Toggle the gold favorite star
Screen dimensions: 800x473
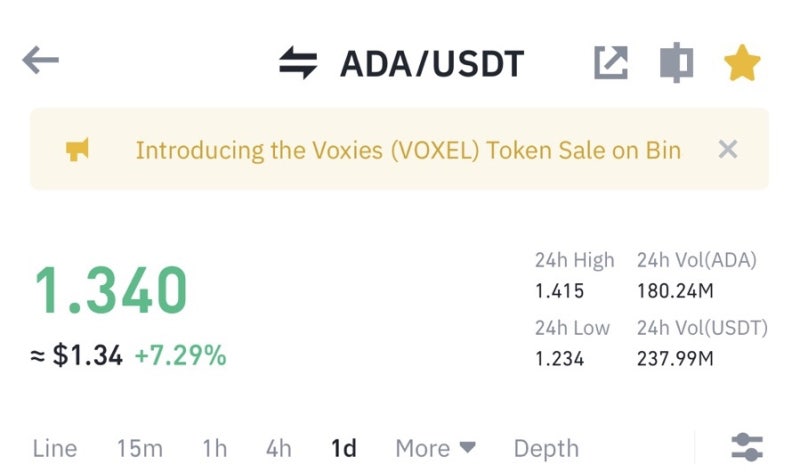click(742, 63)
